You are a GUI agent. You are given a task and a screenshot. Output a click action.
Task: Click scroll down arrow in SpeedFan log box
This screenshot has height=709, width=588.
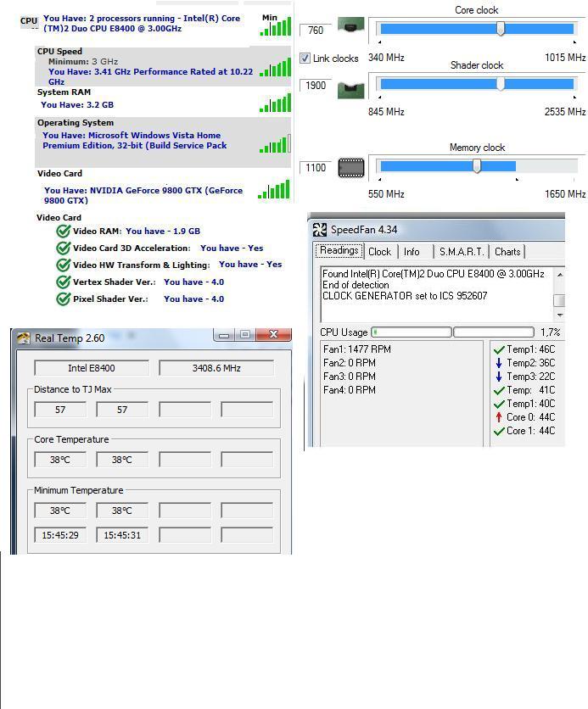coord(560,315)
